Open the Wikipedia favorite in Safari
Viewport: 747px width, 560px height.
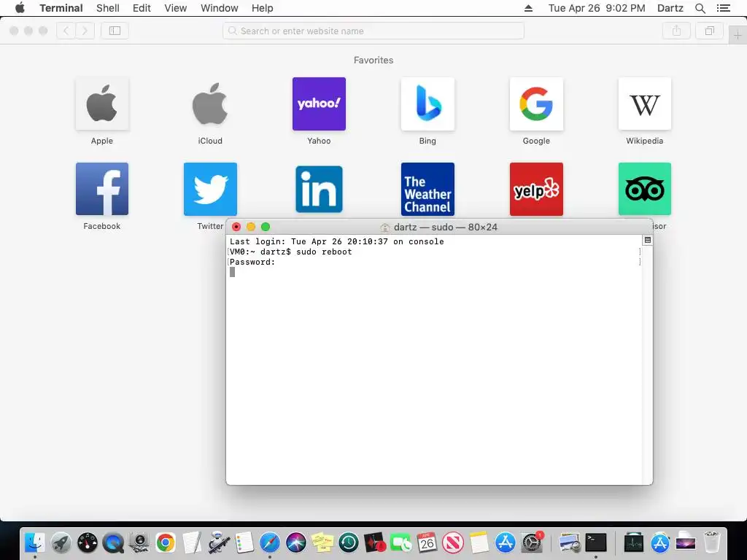645,104
